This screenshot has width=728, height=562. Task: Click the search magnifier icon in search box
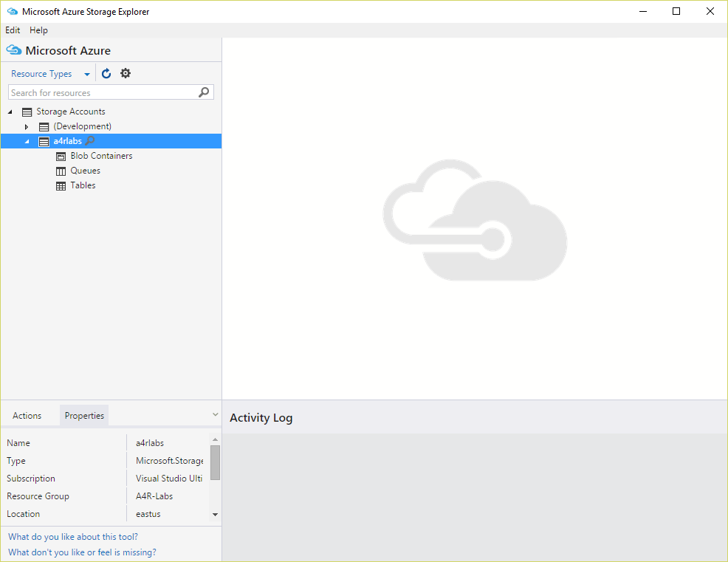coord(205,92)
